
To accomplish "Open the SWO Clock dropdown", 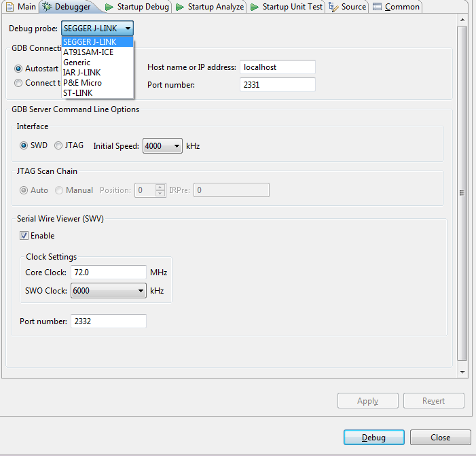I will (109, 290).
